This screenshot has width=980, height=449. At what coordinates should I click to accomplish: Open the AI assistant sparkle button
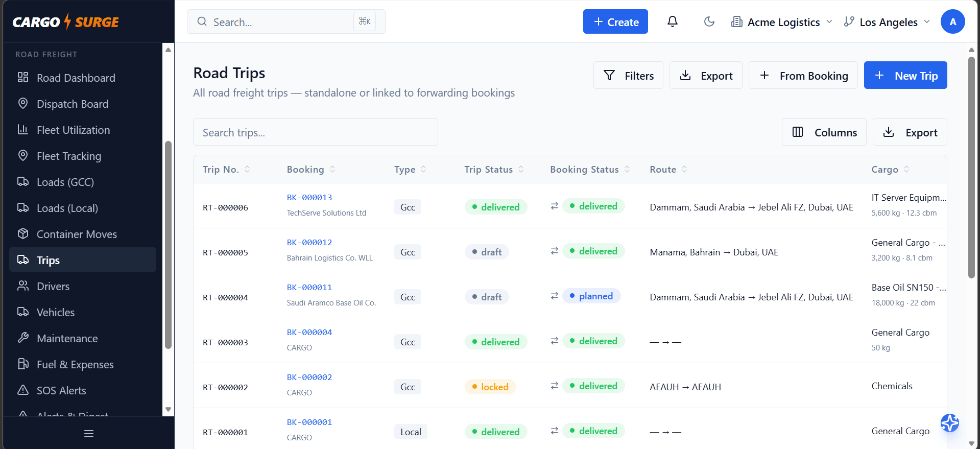pyautogui.click(x=950, y=423)
